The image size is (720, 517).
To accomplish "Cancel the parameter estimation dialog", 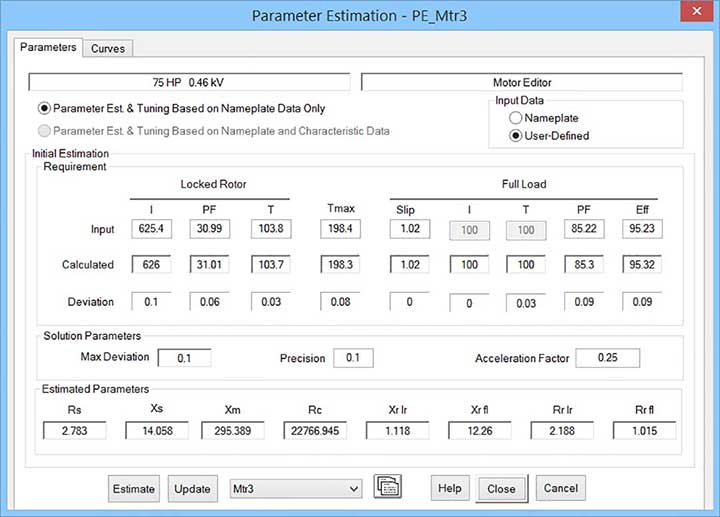I will (560, 489).
